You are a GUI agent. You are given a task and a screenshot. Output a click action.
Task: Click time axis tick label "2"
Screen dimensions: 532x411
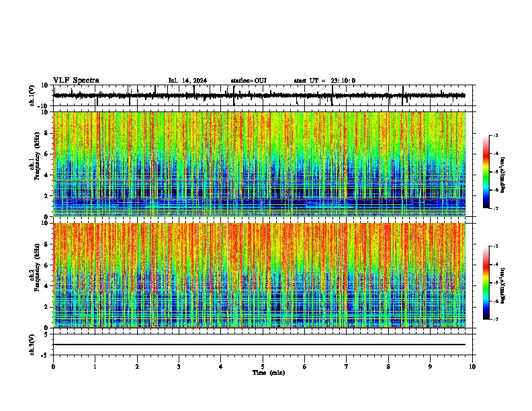pyautogui.click(x=137, y=367)
